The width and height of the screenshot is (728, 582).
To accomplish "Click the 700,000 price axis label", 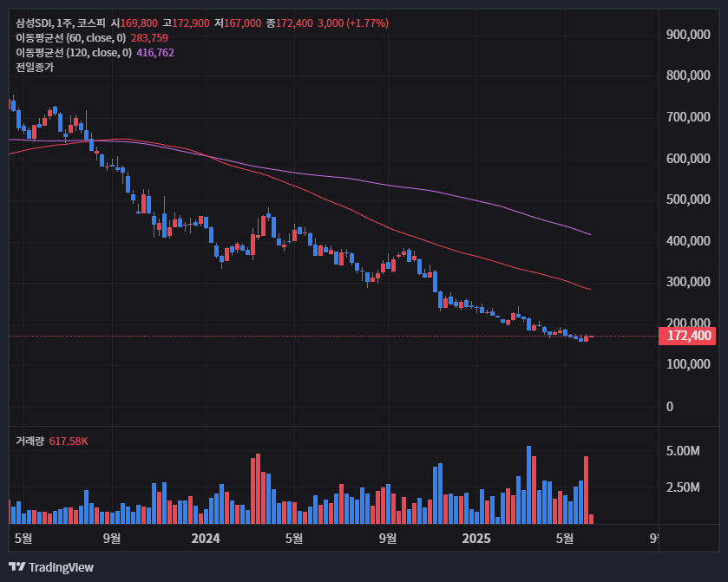I will [x=688, y=117].
